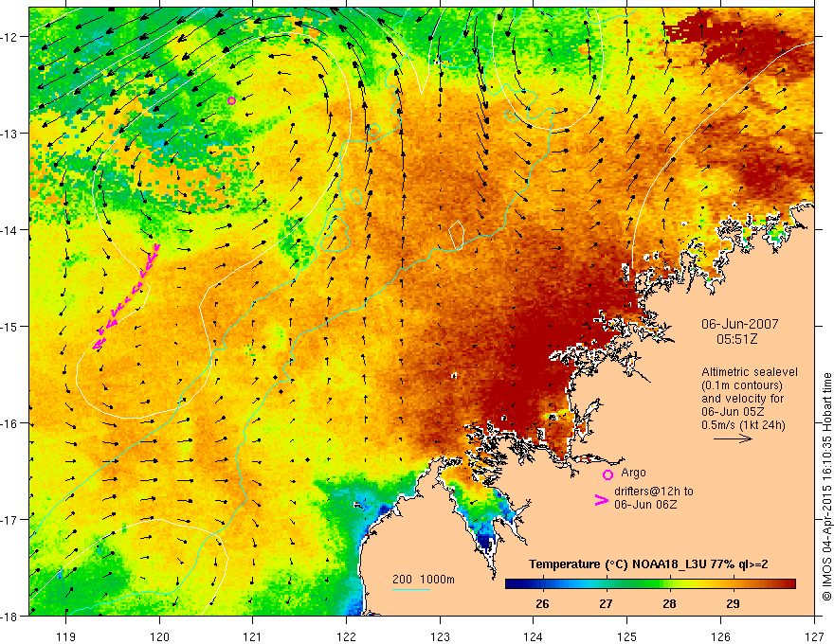Click the 27 label under the color bar
The width and height of the screenshot is (834, 644).
coord(606,604)
